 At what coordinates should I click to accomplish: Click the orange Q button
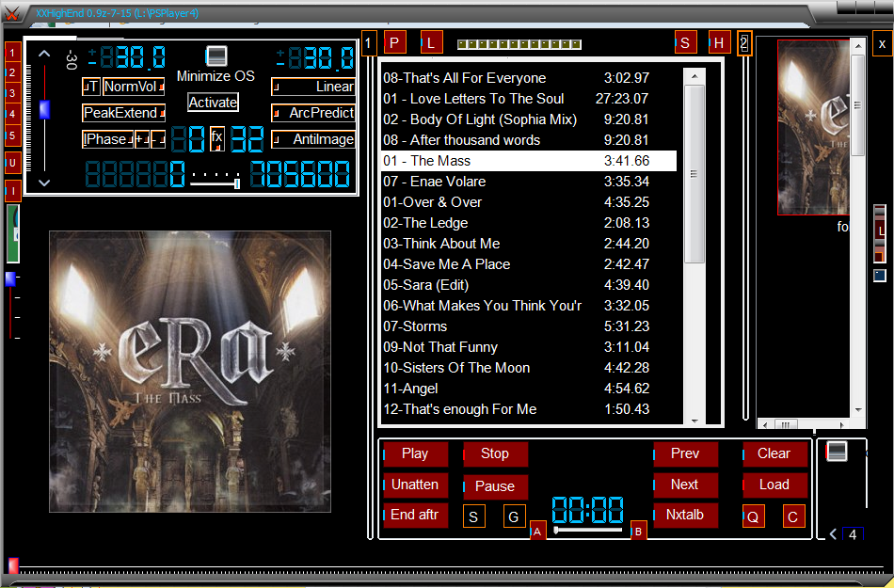point(753,516)
